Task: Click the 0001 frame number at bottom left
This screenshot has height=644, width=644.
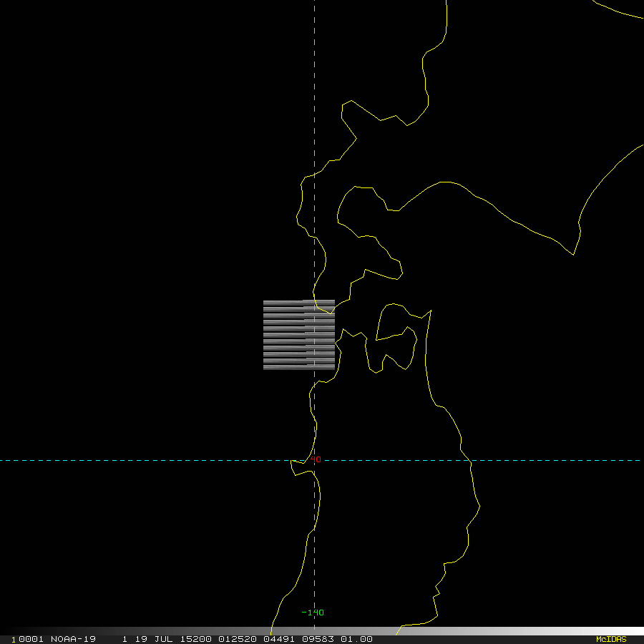Action: [x=27, y=639]
